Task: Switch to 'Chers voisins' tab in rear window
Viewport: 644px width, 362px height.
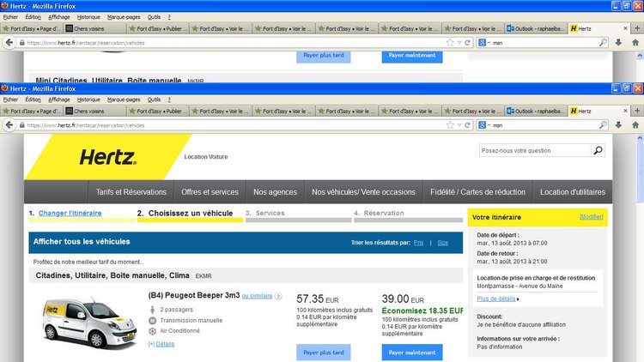Action: pyautogui.click(x=94, y=28)
